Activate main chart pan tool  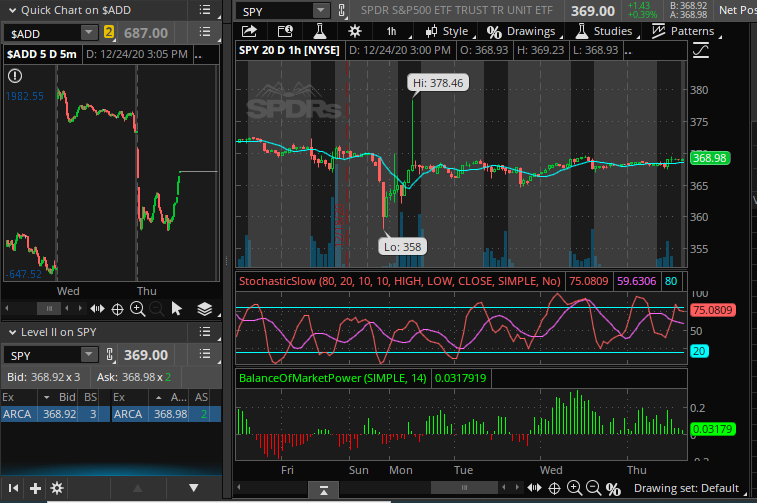click(534, 488)
